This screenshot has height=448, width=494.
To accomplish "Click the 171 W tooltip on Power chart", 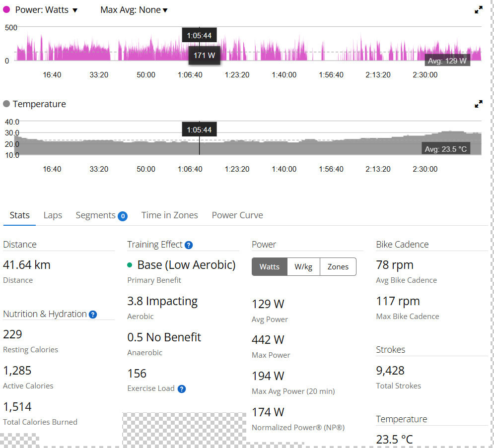I will tap(204, 56).
